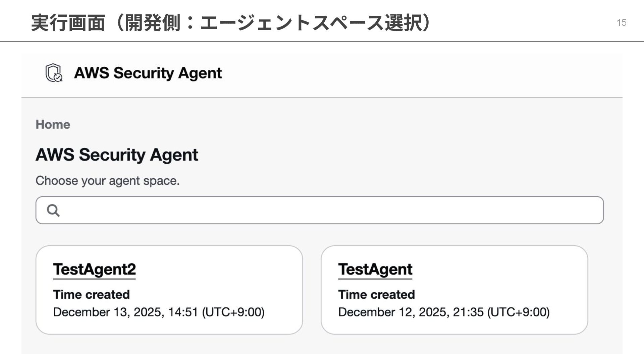The image size is (644, 362).
Task: Click the December 12, 2025 creation date
Action: 444,312
